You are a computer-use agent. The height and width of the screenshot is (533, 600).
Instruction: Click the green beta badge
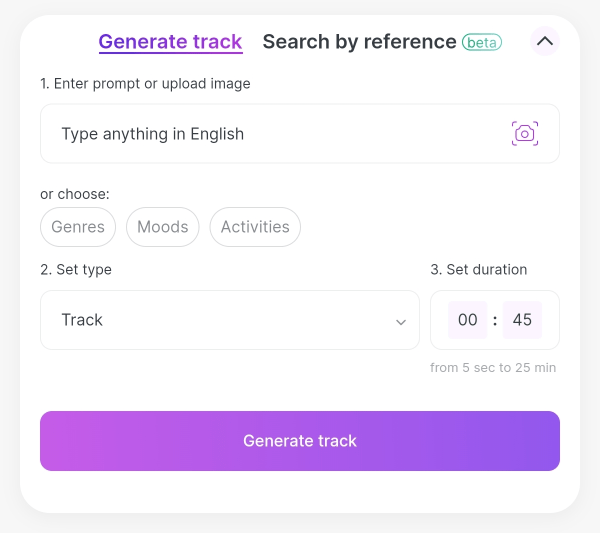(482, 42)
